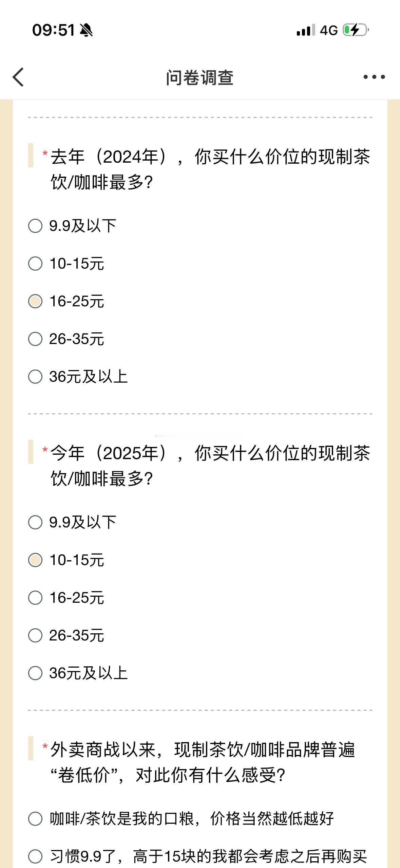The image size is (400, 868).
Task: Select 10-15元 for the 2025 question
Action: 35,560
